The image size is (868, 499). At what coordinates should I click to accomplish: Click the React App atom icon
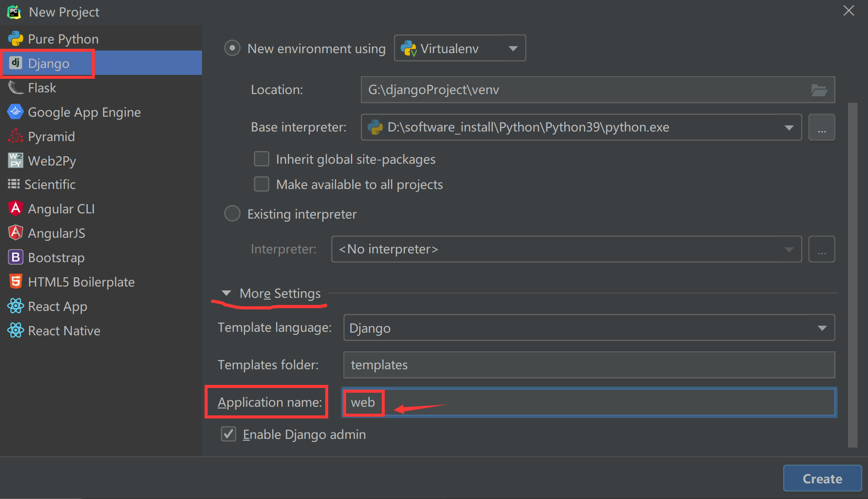(x=16, y=306)
